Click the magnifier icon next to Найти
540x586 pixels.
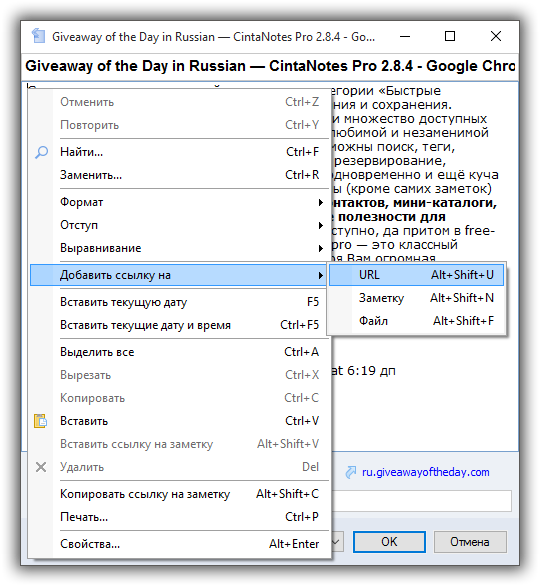click(x=41, y=152)
